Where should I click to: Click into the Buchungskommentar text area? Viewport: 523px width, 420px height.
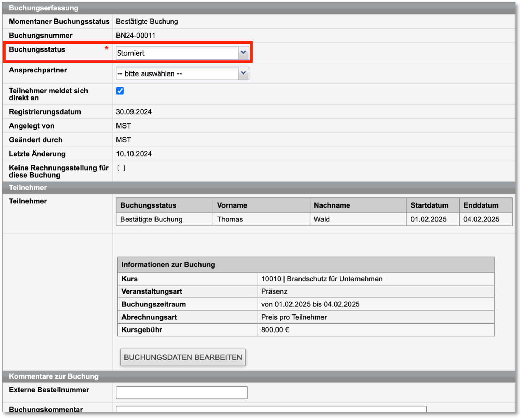coord(271,409)
